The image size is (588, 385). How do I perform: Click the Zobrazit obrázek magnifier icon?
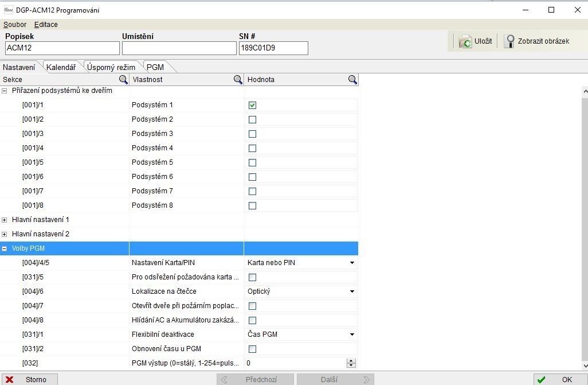pyautogui.click(x=509, y=41)
